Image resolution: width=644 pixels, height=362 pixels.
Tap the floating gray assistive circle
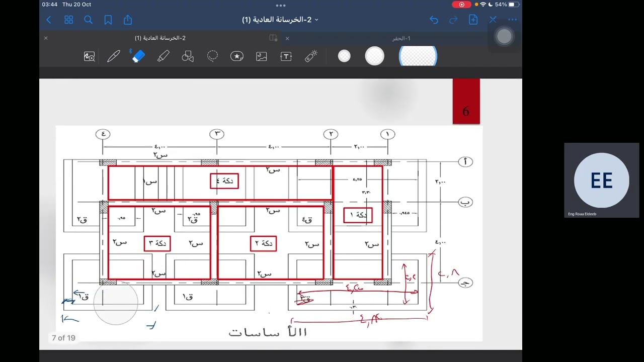(x=504, y=36)
